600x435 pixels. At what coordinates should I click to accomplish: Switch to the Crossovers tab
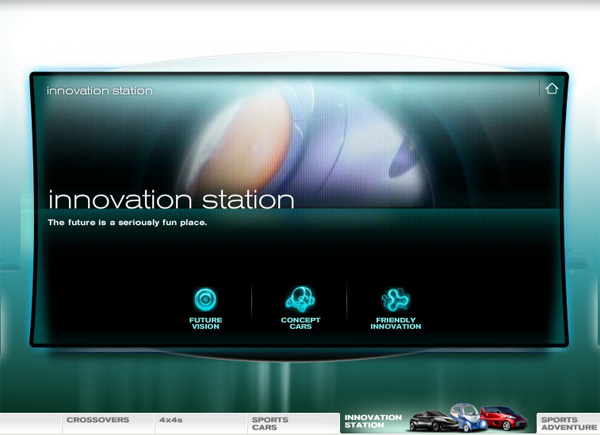[x=108, y=423]
